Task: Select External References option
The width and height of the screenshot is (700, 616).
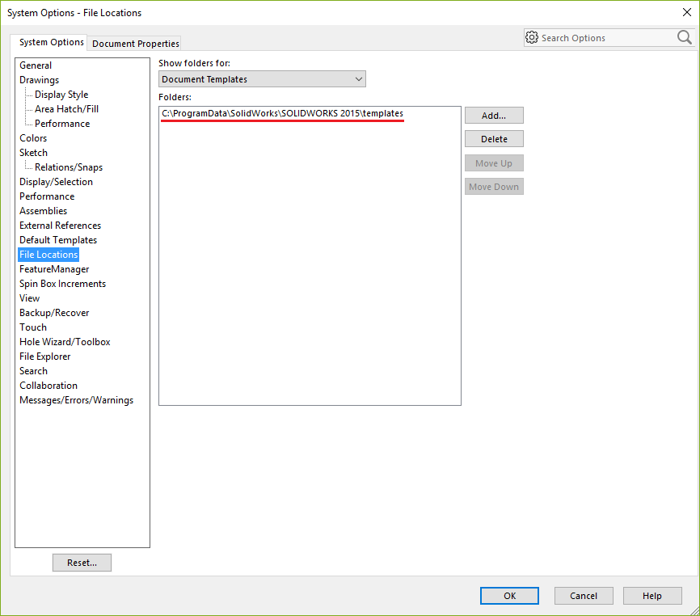Action: pyautogui.click(x=61, y=226)
